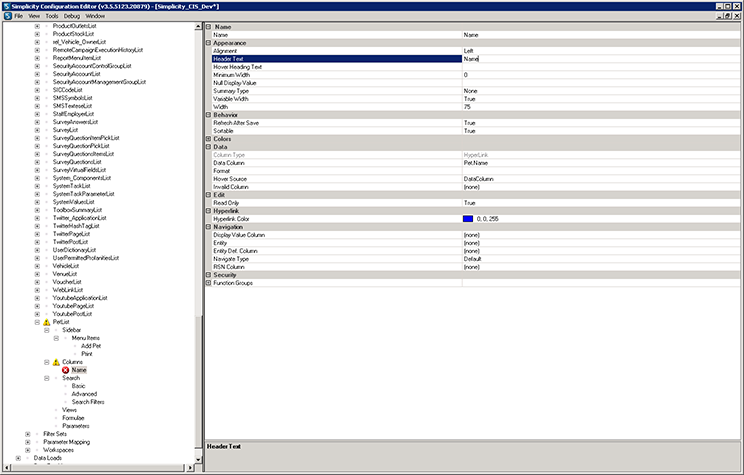The height and width of the screenshot is (475, 744).
Task: Open the Window menu
Action: pyautogui.click(x=95, y=16)
